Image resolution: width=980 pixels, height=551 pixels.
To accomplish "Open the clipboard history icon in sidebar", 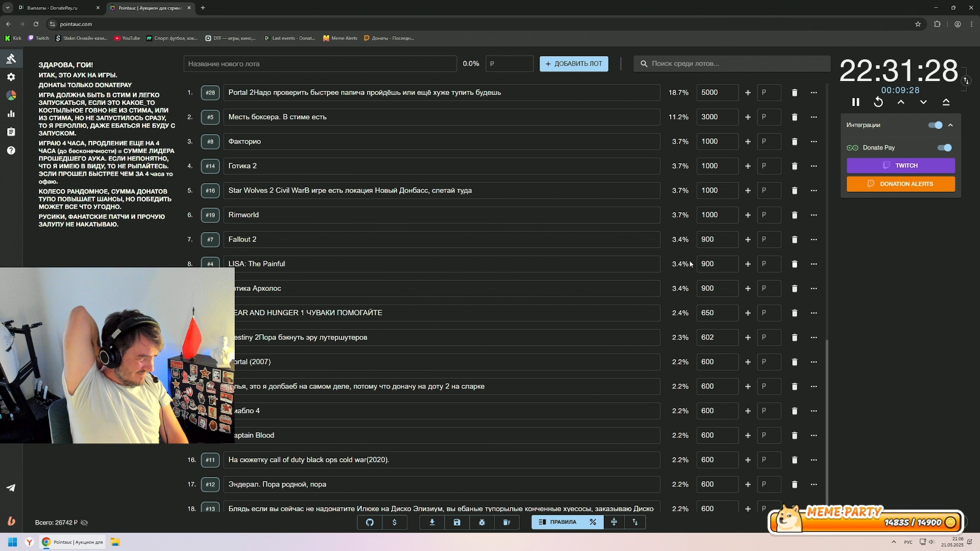I will (x=11, y=132).
